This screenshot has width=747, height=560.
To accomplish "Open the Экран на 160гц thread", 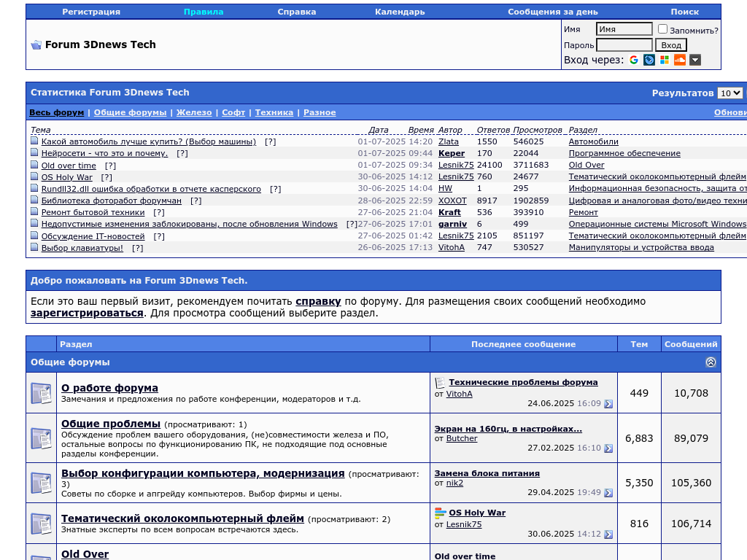I will (508, 429).
